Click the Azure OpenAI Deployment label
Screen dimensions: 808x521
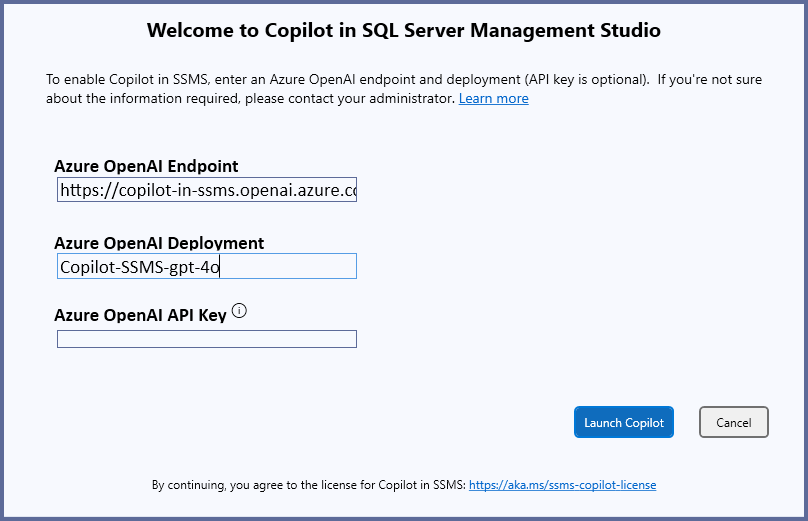[159, 243]
